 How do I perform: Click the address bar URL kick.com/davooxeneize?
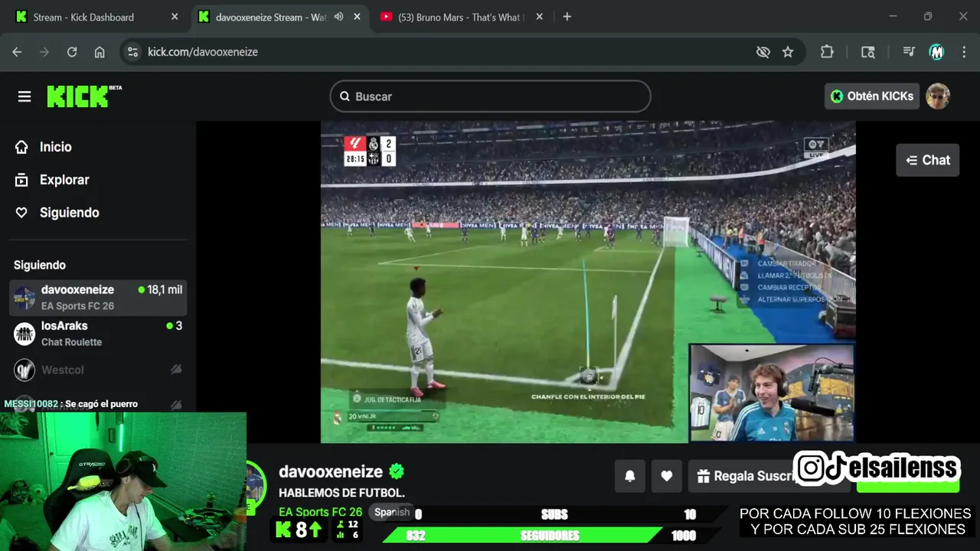(203, 52)
